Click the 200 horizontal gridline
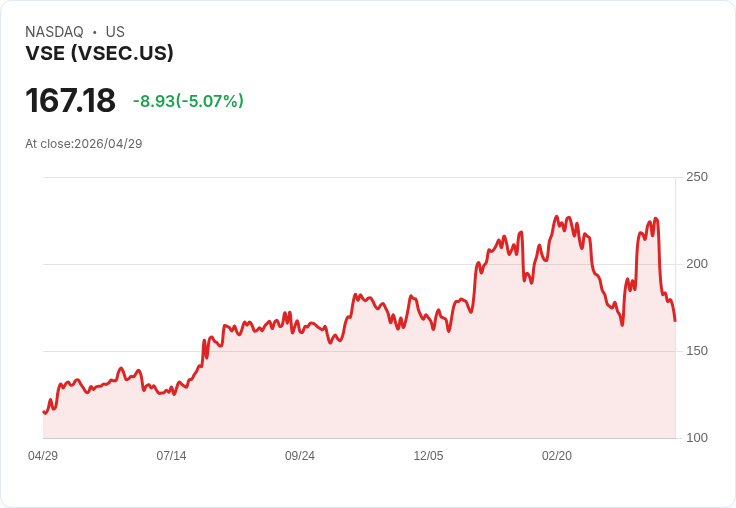This screenshot has height=508, width=736. [x=359, y=264]
